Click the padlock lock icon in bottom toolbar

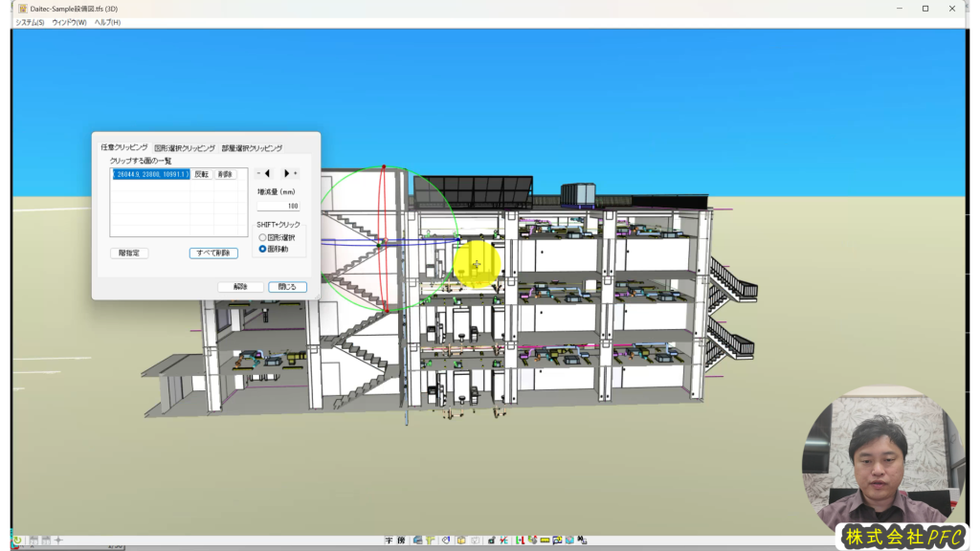tap(490, 540)
